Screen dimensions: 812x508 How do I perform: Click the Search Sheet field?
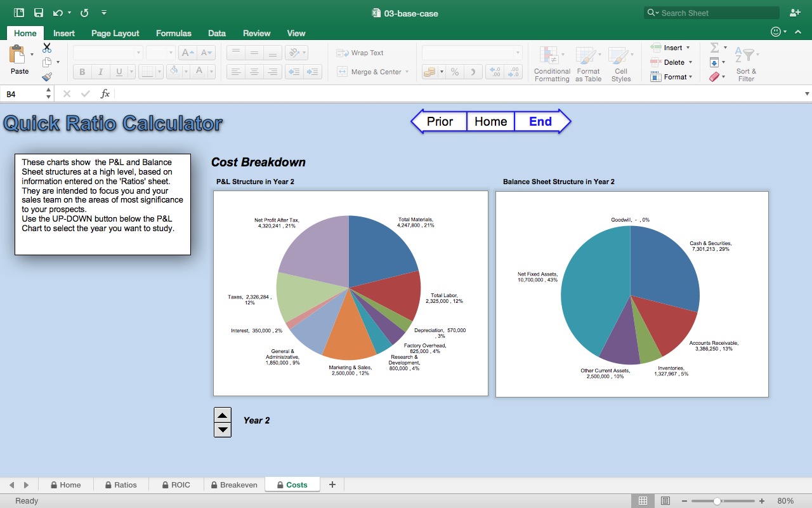tap(710, 13)
